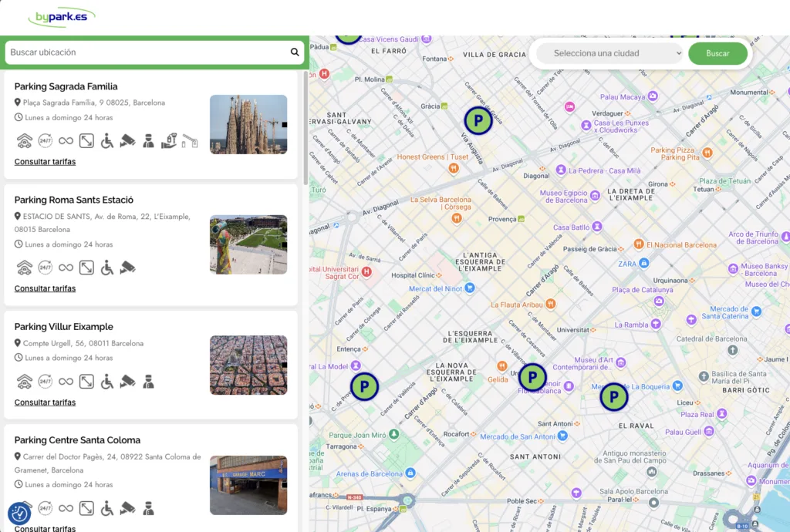Select the Parking Roma Sants Estació title
This screenshot has height=532, width=790.
point(73,200)
